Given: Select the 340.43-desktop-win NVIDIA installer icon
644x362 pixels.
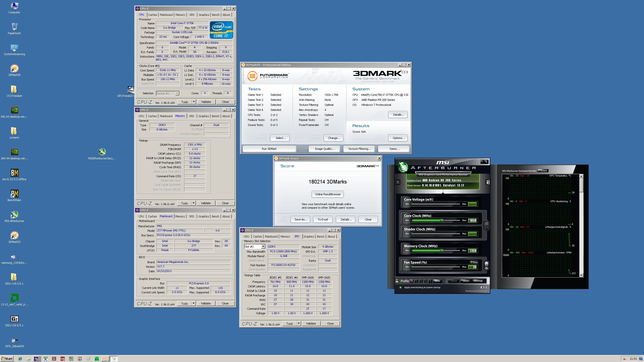Looking at the screenshot, I should pos(14,112).
